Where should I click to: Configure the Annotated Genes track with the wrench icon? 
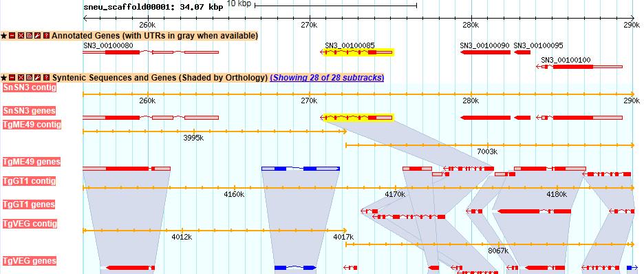[x=38, y=36]
